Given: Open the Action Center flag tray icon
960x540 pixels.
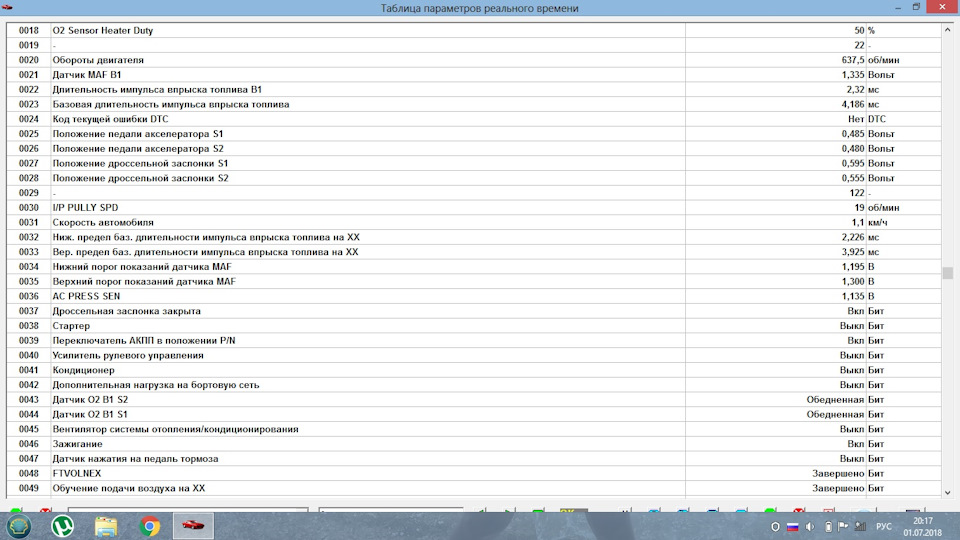Looking at the screenshot, I should click(843, 527).
